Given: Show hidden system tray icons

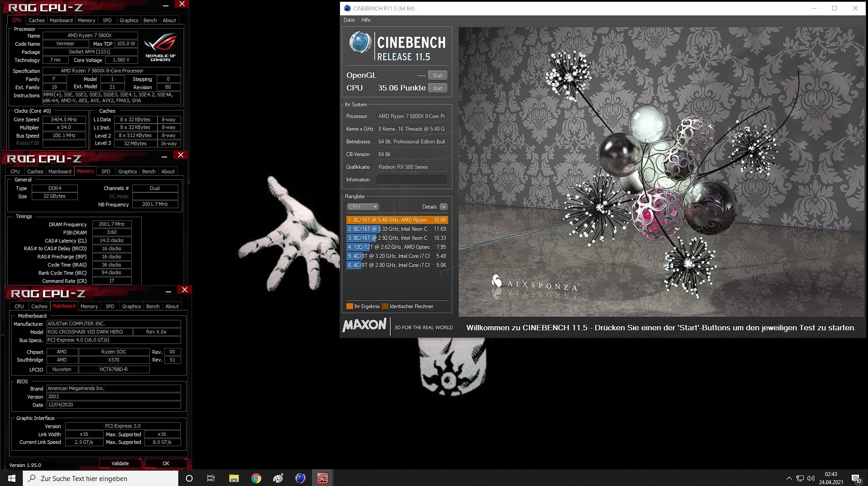Looking at the screenshot, I should click(x=789, y=478).
